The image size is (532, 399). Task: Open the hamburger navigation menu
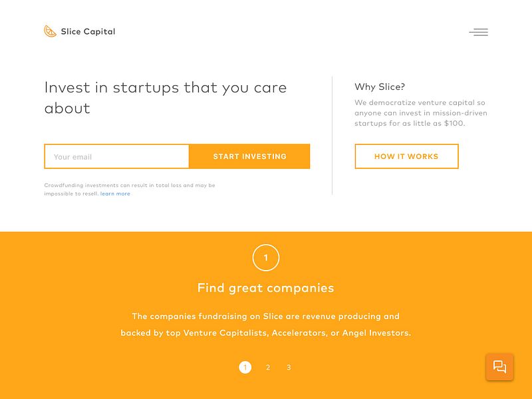[478, 31]
